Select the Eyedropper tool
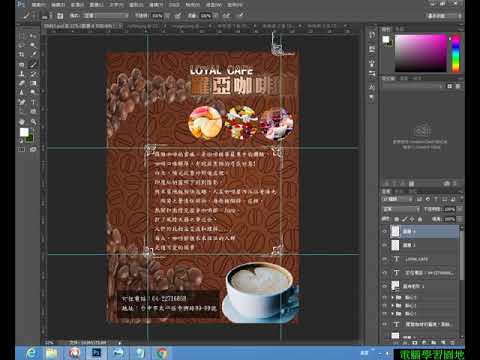This screenshot has height=360, width=480. (x=33, y=54)
